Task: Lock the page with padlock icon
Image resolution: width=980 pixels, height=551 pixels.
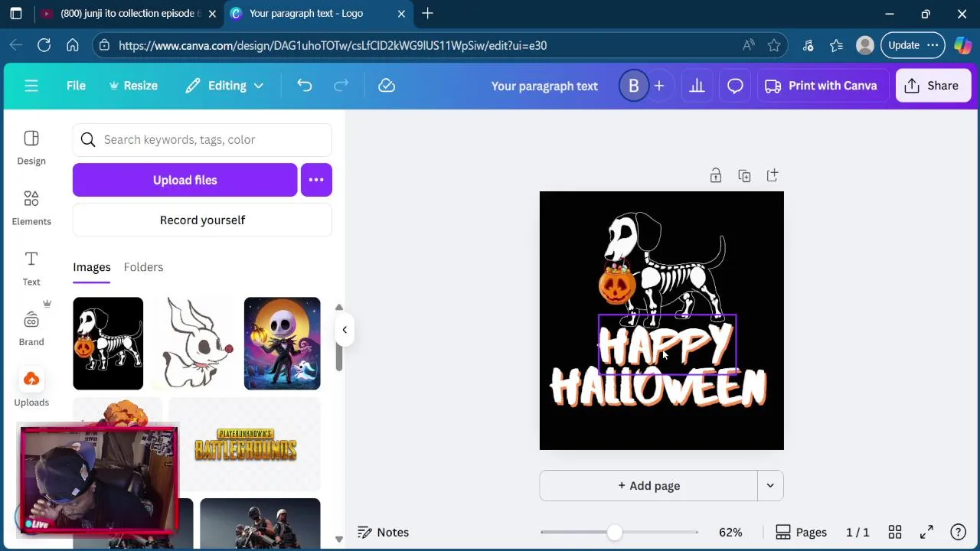Action: pos(715,176)
